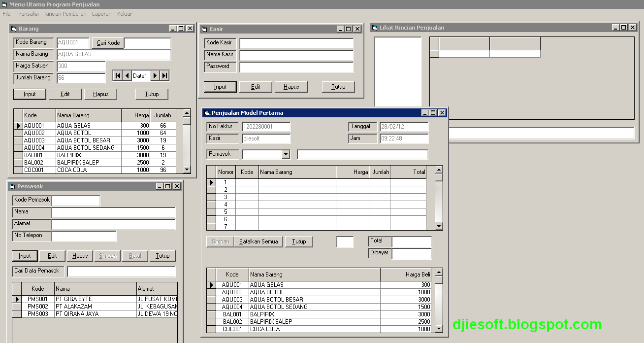Minimize the Pemasok window
Viewport: 644px width, 343px height.
(159, 186)
